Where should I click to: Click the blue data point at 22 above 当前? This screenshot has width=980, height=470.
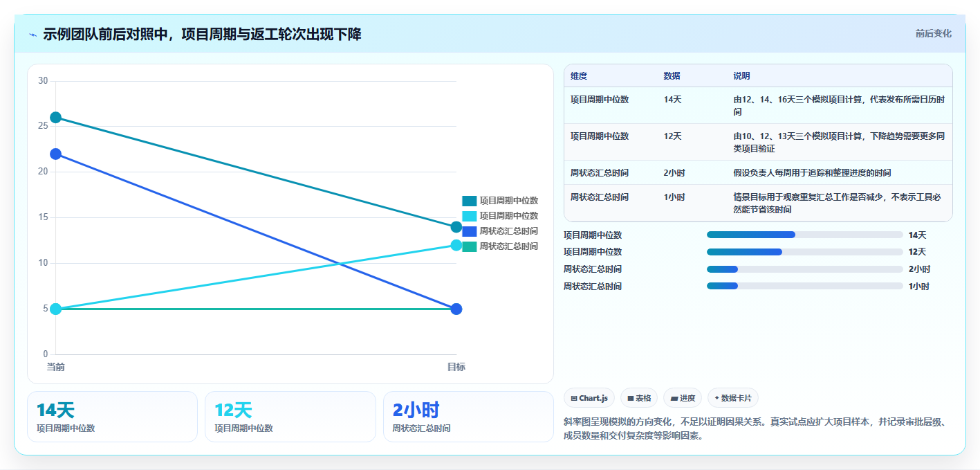56,154
